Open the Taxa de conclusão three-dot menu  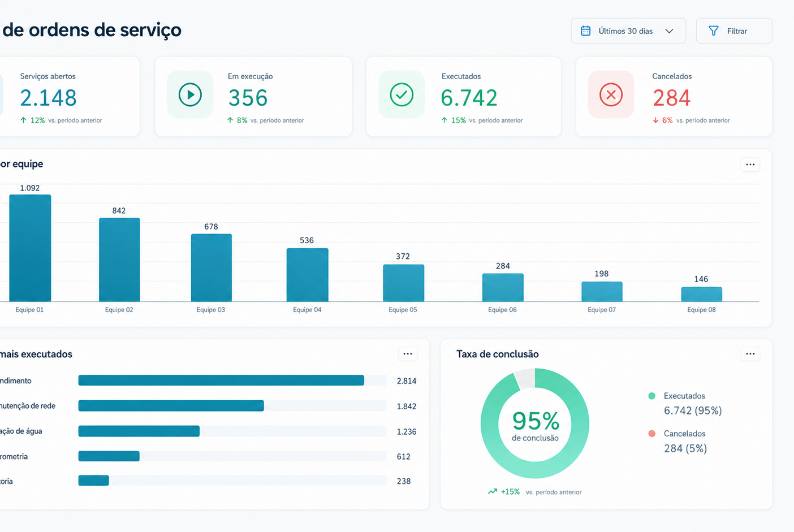click(x=750, y=354)
